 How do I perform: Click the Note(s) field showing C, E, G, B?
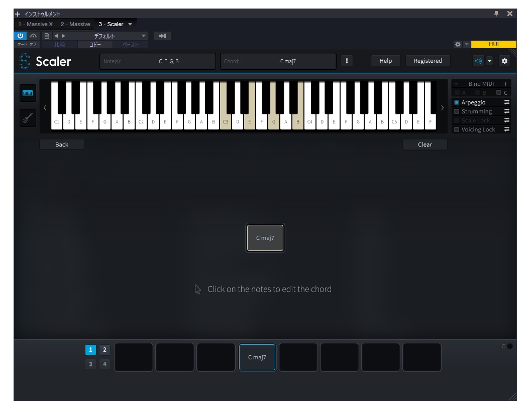[158, 61]
